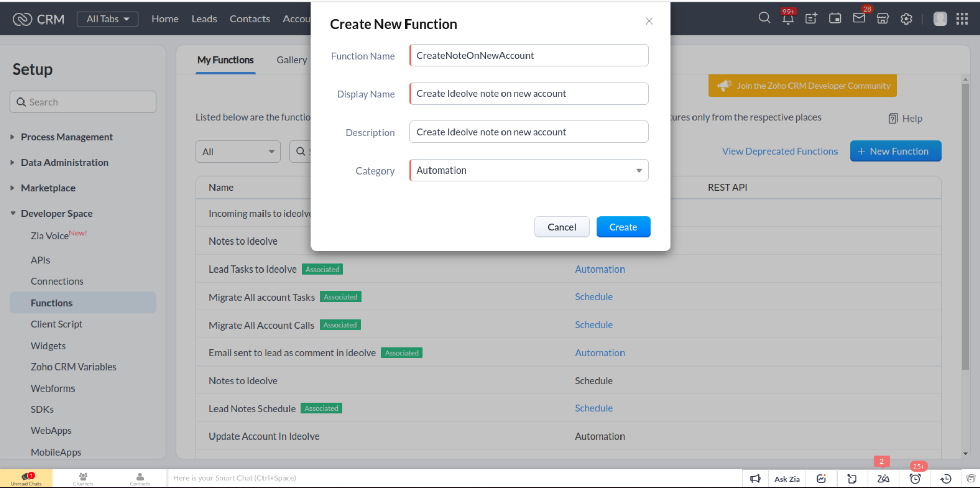
Task: Click Schedule link for Migrate All account Tasks
Action: (x=593, y=297)
